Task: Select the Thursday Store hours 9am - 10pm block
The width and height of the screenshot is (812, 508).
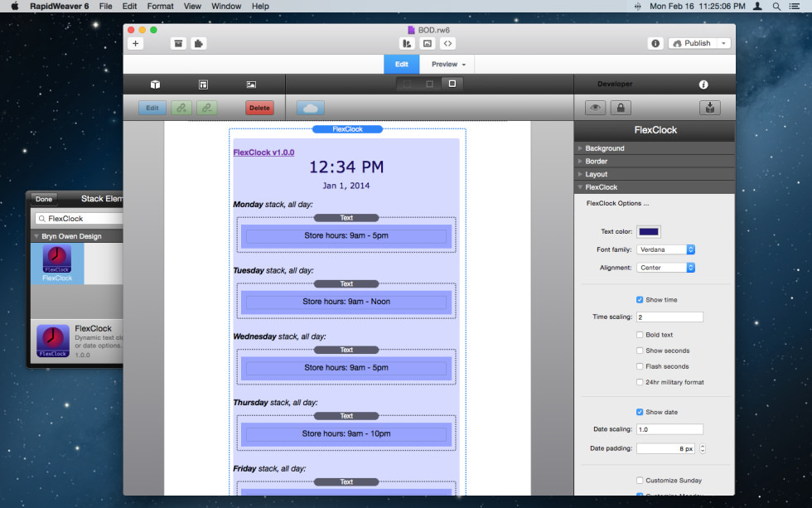Action: click(x=346, y=434)
